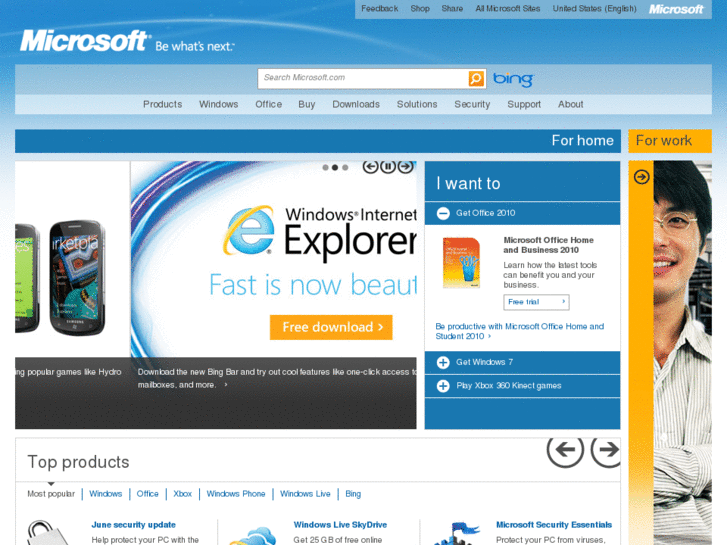Click the Free trial button

(536, 302)
